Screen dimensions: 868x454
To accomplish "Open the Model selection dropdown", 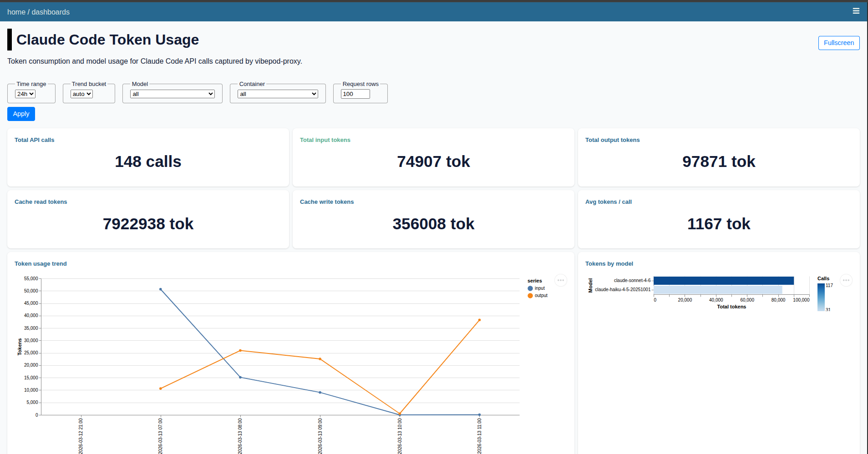I will [x=172, y=94].
